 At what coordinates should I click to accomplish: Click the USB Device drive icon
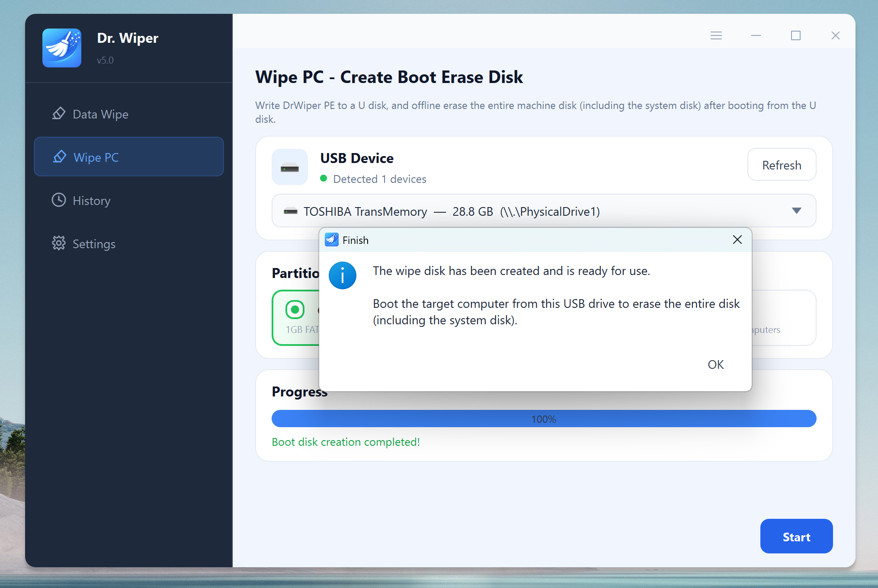pyautogui.click(x=290, y=167)
